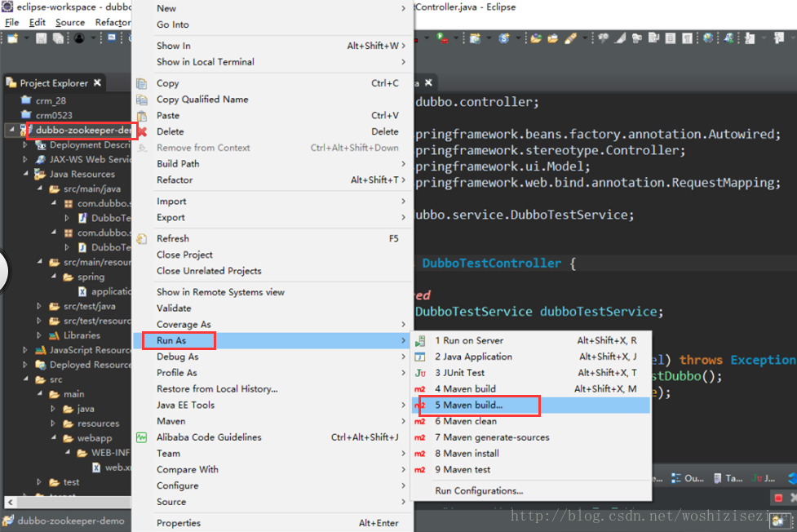Viewport: 797px width, 532px height.
Task: Open the Edit menu
Action: (37, 22)
